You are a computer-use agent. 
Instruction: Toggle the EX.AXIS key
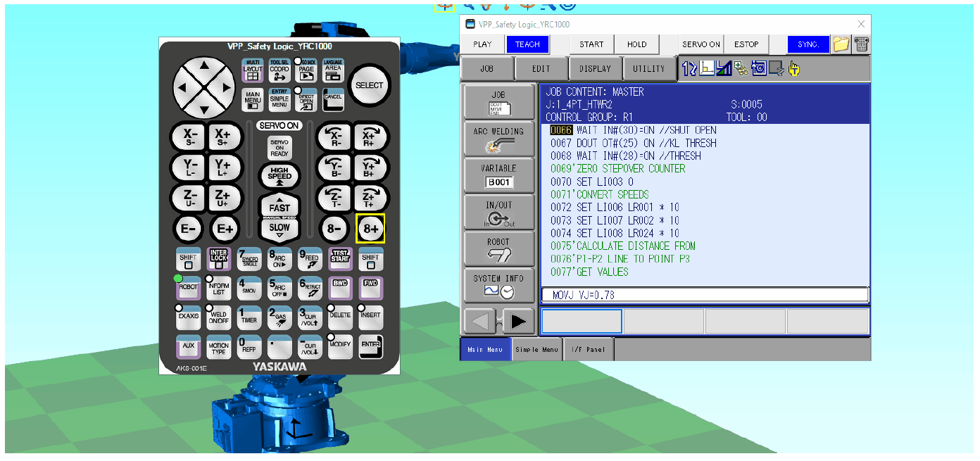click(x=188, y=317)
